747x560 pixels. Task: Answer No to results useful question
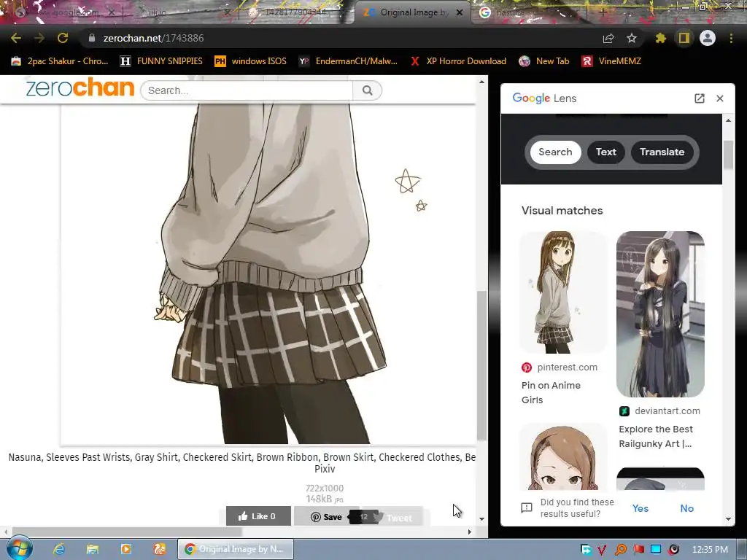click(x=686, y=508)
